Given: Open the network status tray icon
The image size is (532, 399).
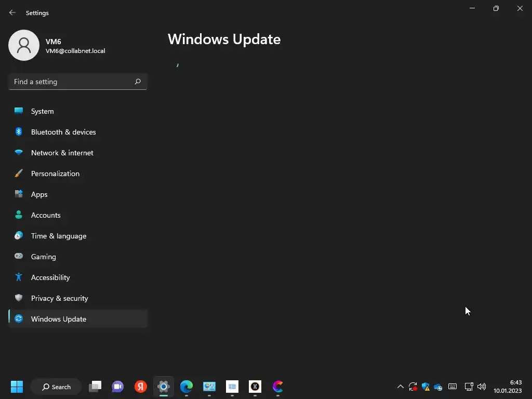Looking at the screenshot, I should [x=469, y=387].
